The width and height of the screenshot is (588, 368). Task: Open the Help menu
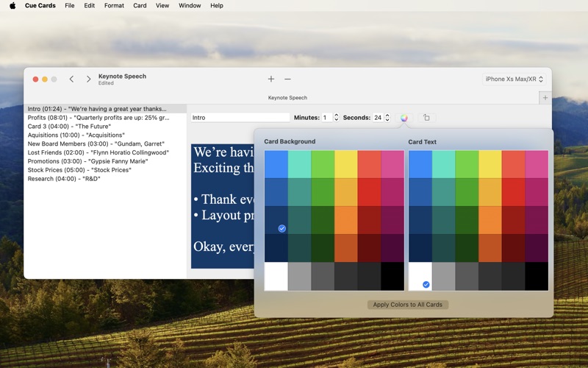[x=217, y=6]
